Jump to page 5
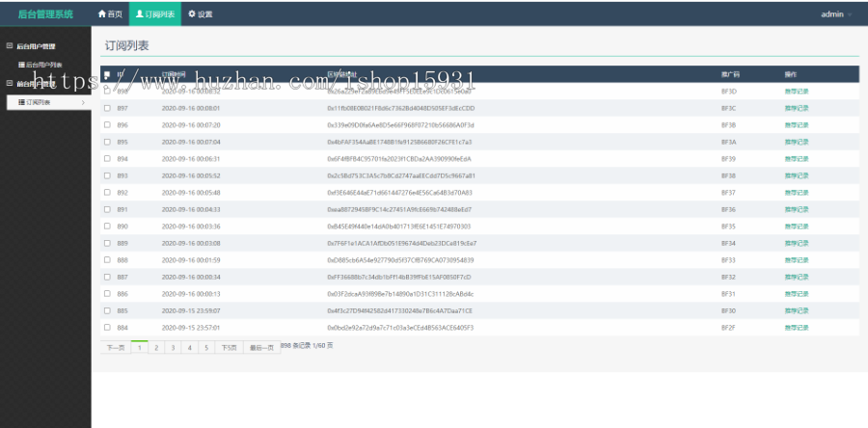Viewport: 868px width, 428px height. [x=206, y=347]
